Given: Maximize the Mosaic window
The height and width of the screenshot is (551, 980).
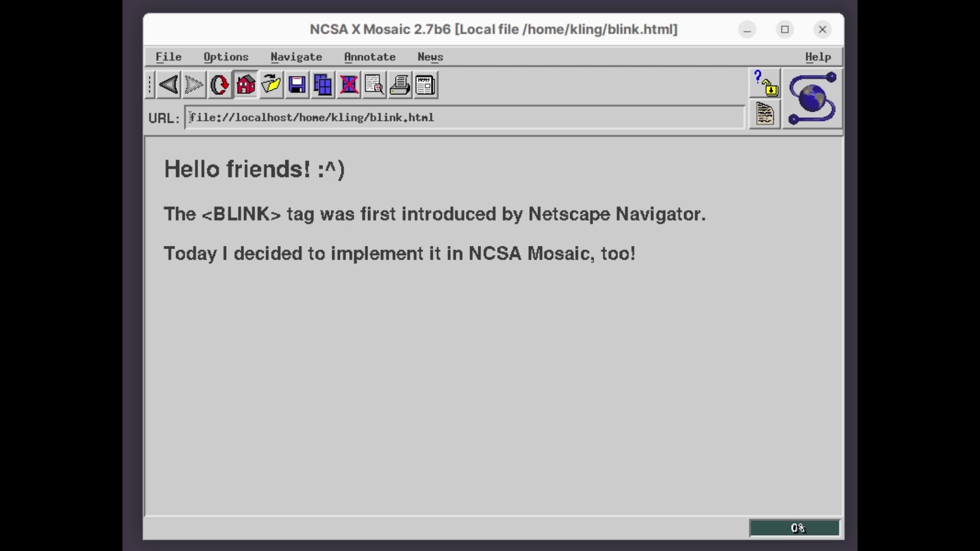Looking at the screenshot, I should pyautogui.click(x=785, y=30).
